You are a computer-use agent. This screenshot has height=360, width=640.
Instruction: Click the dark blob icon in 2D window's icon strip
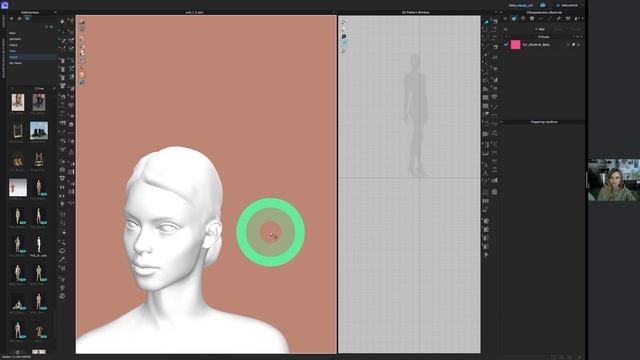344,36
